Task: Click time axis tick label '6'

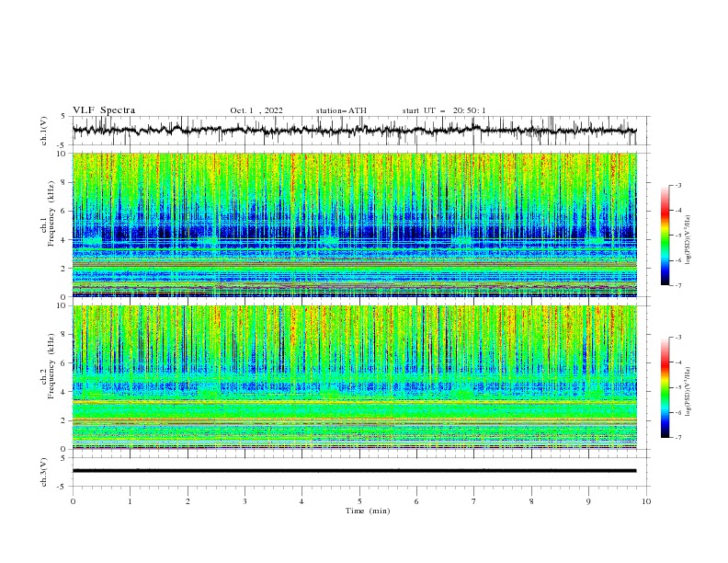Action: pyautogui.click(x=416, y=501)
